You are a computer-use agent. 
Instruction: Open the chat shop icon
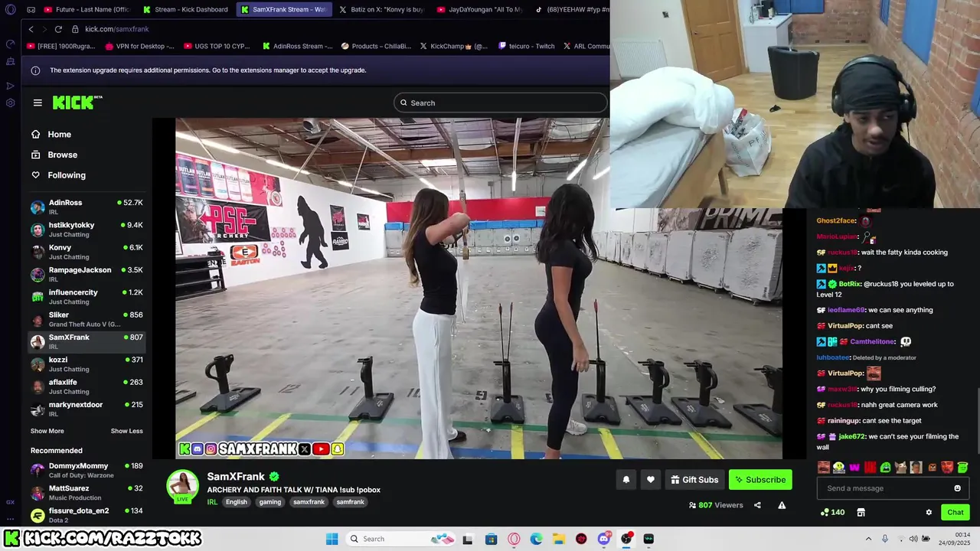[861, 512]
